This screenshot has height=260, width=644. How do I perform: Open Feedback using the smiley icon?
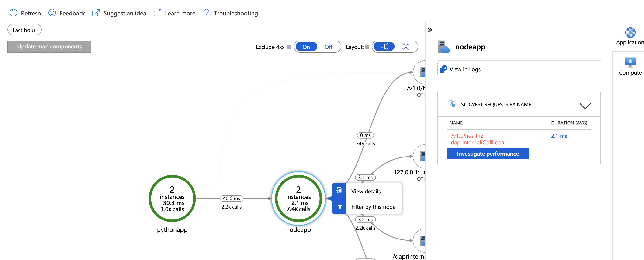[52, 13]
